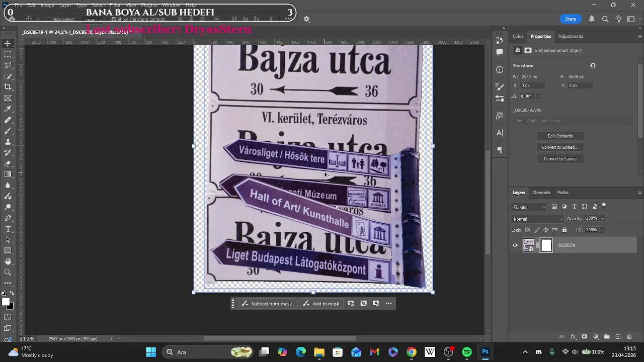Screen dimensions: 644x362
Task: Toggle filter for type layers
Action: pyautogui.click(x=575, y=207)
